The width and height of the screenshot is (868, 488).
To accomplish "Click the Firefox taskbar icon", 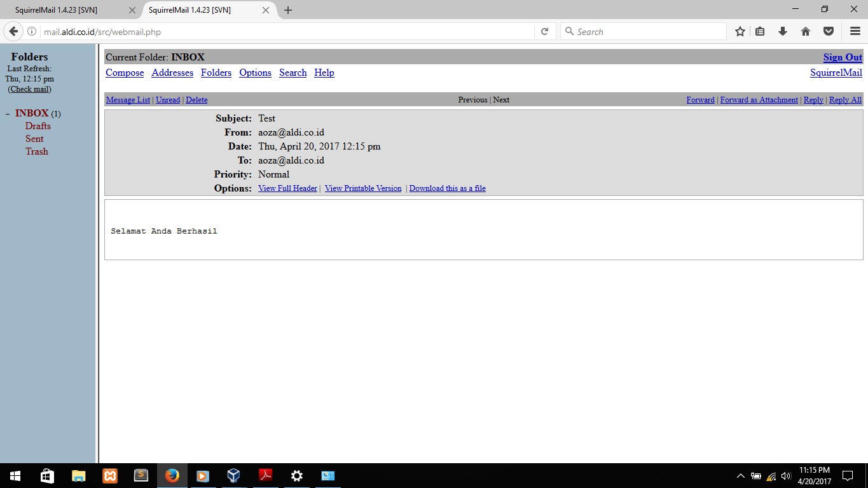I will 172,476.
